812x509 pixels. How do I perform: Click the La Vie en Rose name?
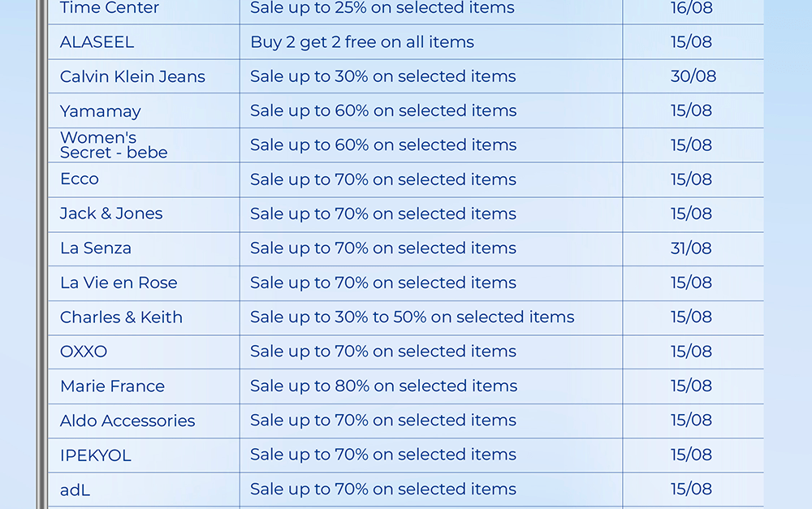click(119, 283)
